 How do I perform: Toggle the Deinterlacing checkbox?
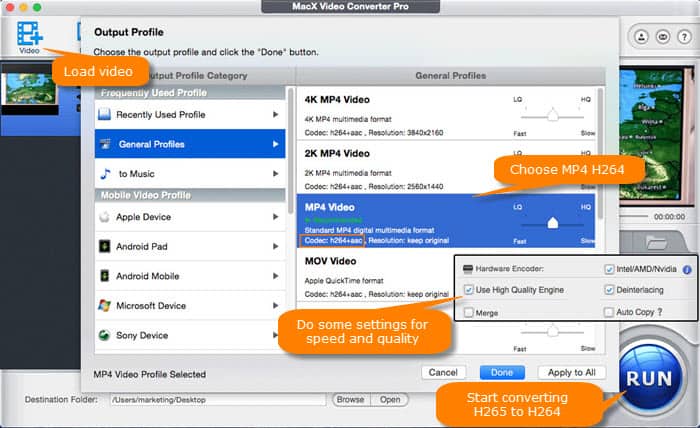click(609, 290)
